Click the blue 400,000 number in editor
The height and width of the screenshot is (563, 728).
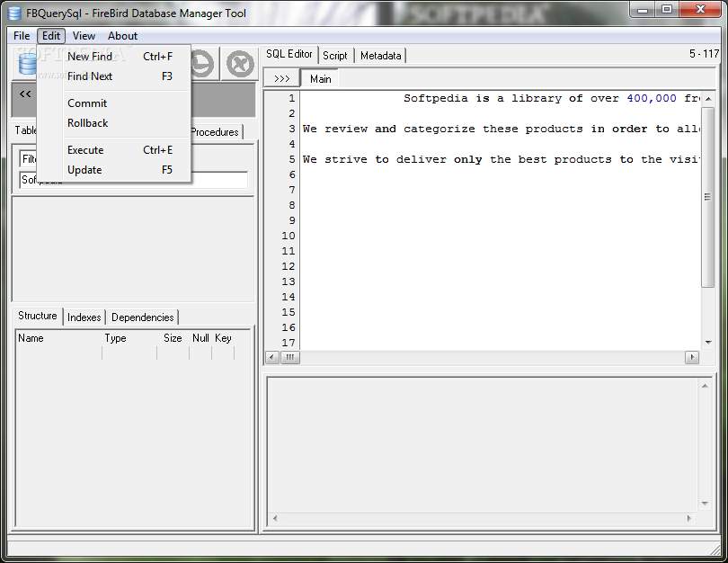pyautogui.click(x=652, y=98)
